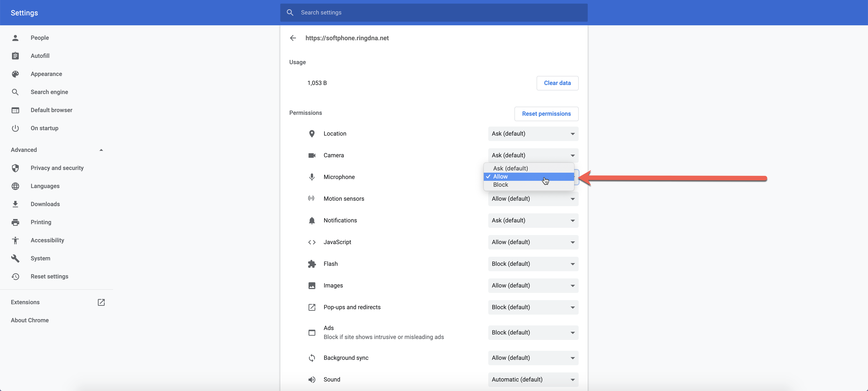
Task: Choose Ask (default) option for Microphone
Action: [510, 168]
